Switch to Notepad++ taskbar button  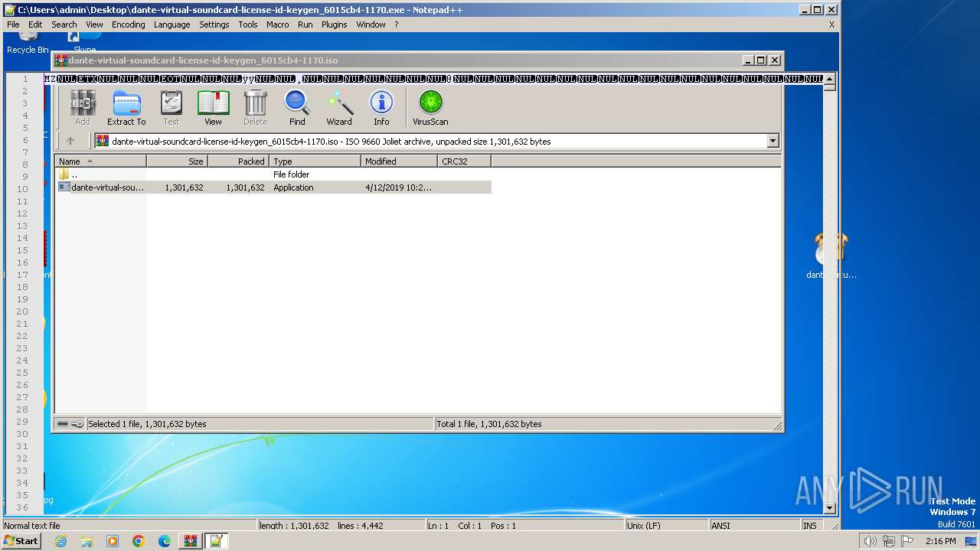pos(216,541)
